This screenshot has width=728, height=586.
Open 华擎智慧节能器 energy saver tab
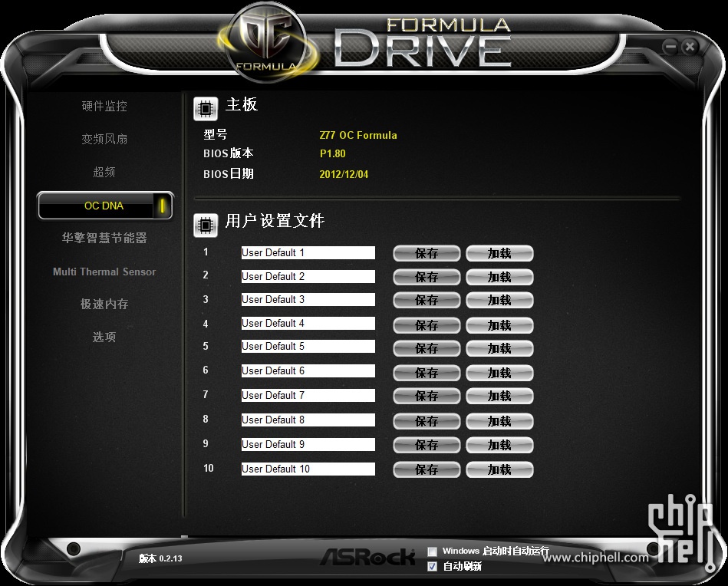coord(104,239)
